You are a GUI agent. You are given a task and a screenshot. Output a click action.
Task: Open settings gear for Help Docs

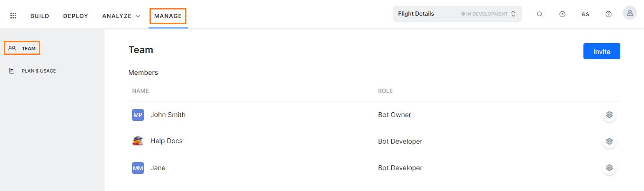click(x=609, y=141)
